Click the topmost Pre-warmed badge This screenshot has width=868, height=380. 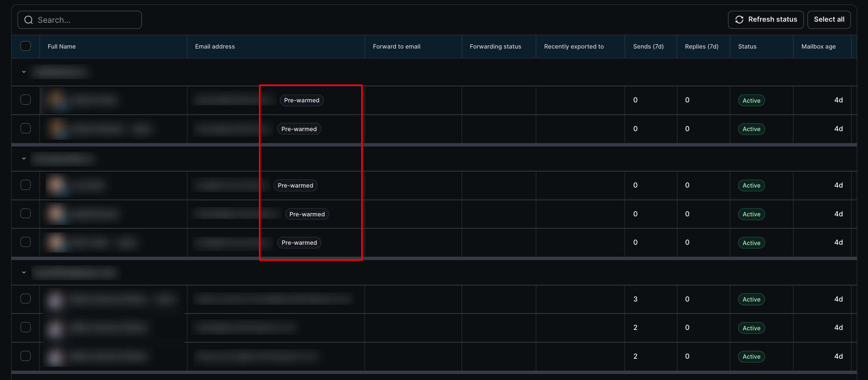302,100
